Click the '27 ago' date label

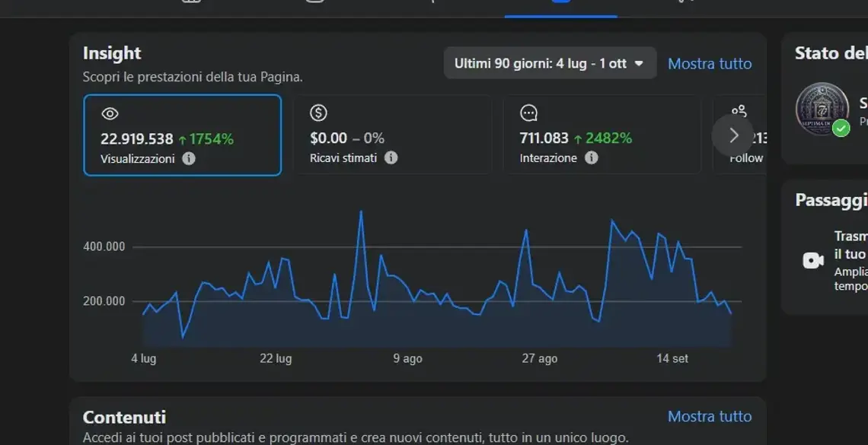pos(540,359)
